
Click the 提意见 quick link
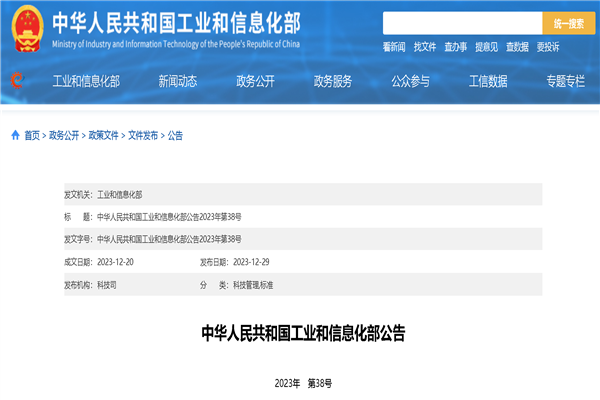[486, 47]
